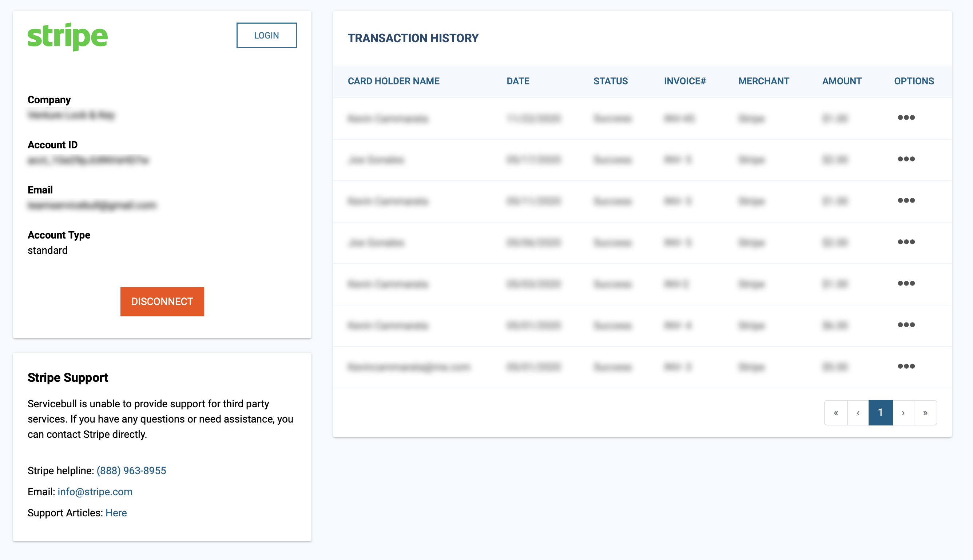Go to next page of transactions
The width and height of the screenshot is (973, 560).
[903, 413]
